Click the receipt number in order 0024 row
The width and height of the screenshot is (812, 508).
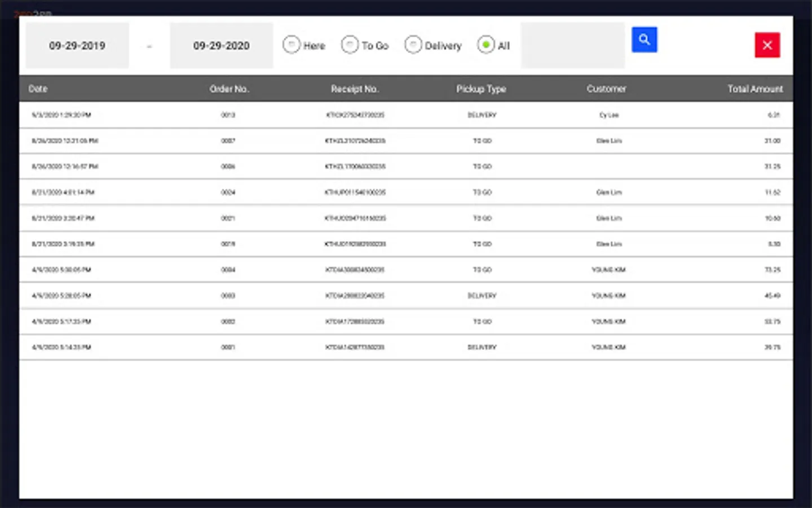[355, 192]
